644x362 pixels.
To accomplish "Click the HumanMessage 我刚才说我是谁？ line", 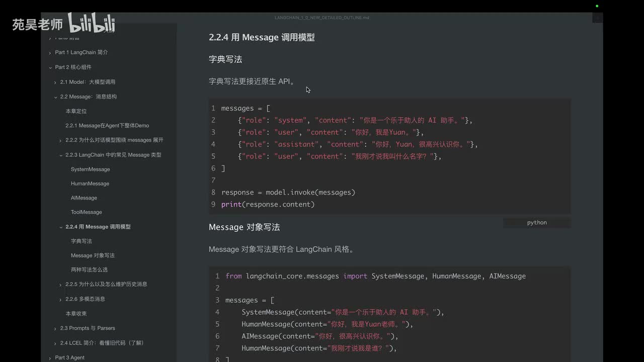I will tap(319, 348).
